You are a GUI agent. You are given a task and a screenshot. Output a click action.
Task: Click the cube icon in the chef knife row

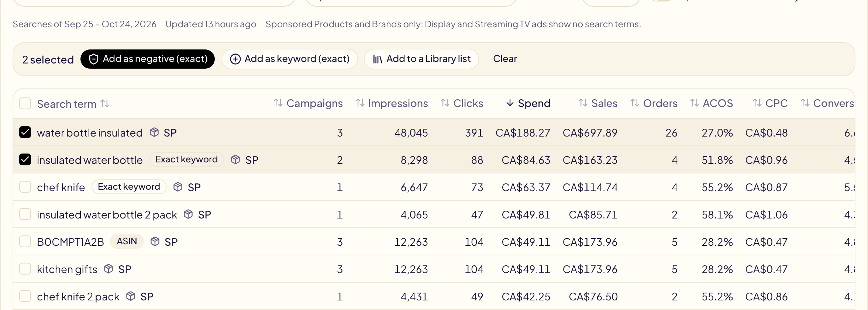pyautogui.click(x=178, y=187)
